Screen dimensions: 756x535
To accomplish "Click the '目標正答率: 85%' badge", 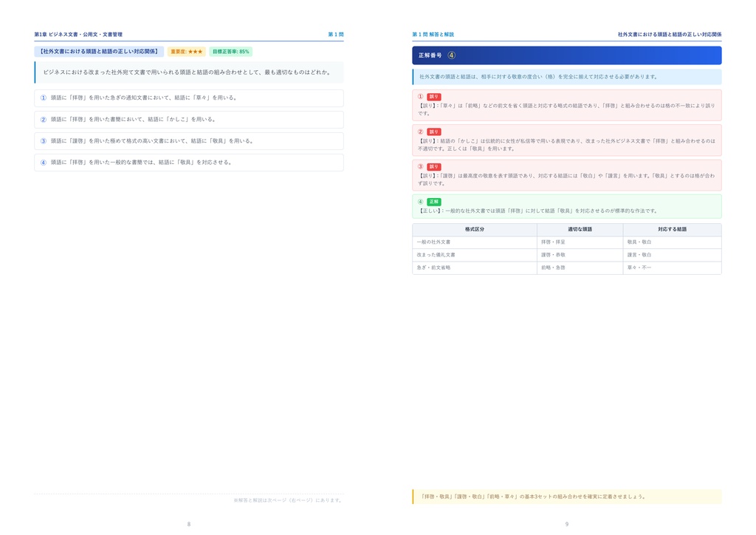I will [x=231, y=52].
